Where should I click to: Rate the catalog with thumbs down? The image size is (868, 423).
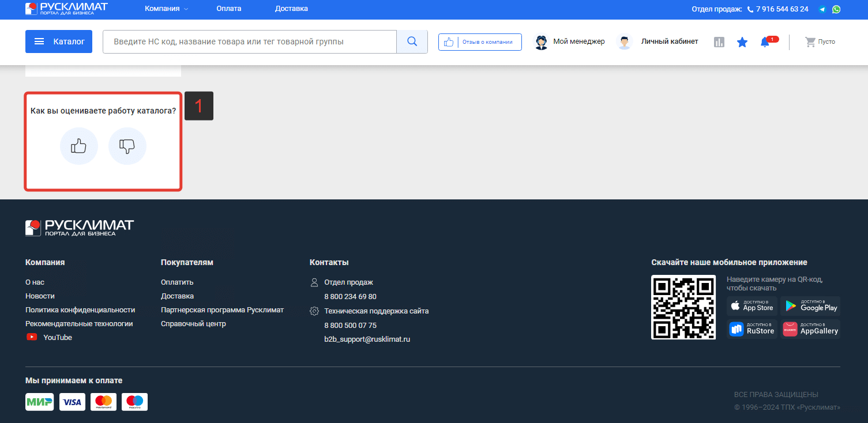tap(127, 146)
